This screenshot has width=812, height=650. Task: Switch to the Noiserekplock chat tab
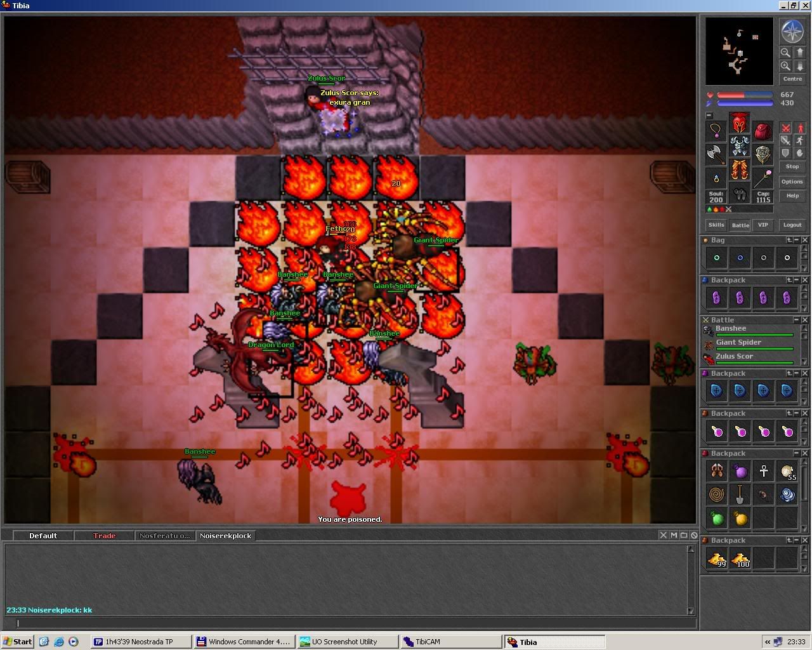[x=225, y=536]
